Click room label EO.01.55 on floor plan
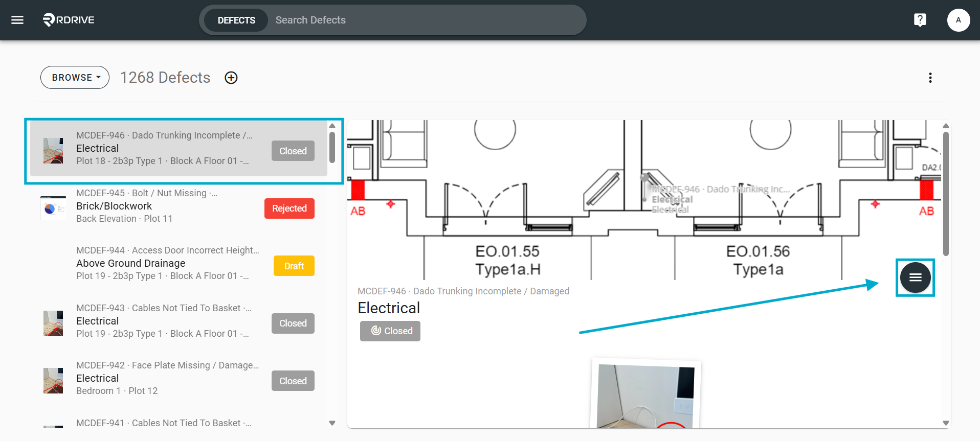The image size is (980, 441). pos(507,251)
